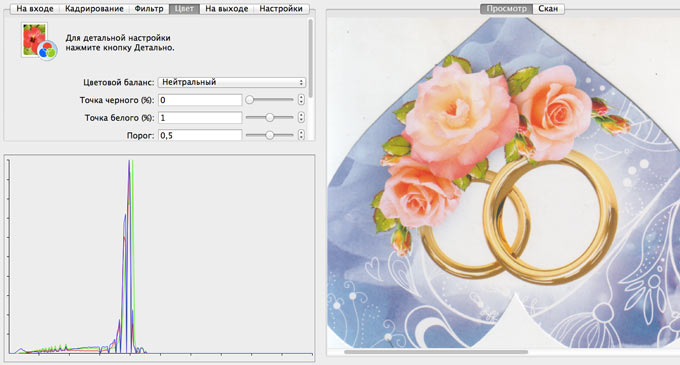Click the preview horizontal scrollbar
The image size is (680, 365).
436,352
